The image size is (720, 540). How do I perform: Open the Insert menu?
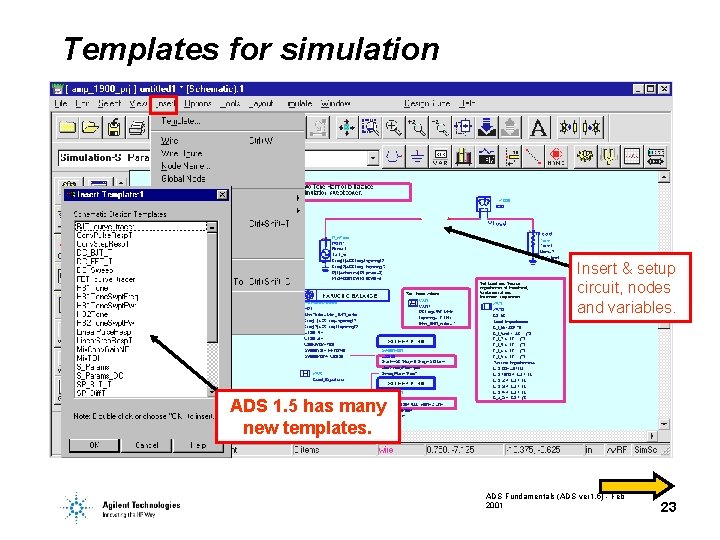(x=164, y=104)
